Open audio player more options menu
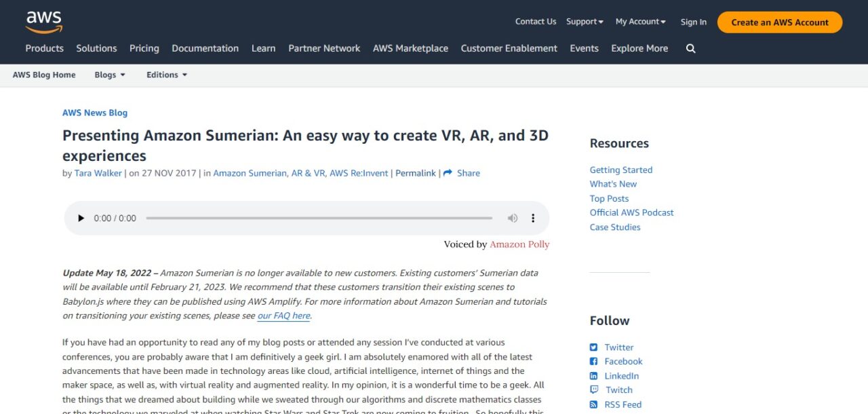 533,218
